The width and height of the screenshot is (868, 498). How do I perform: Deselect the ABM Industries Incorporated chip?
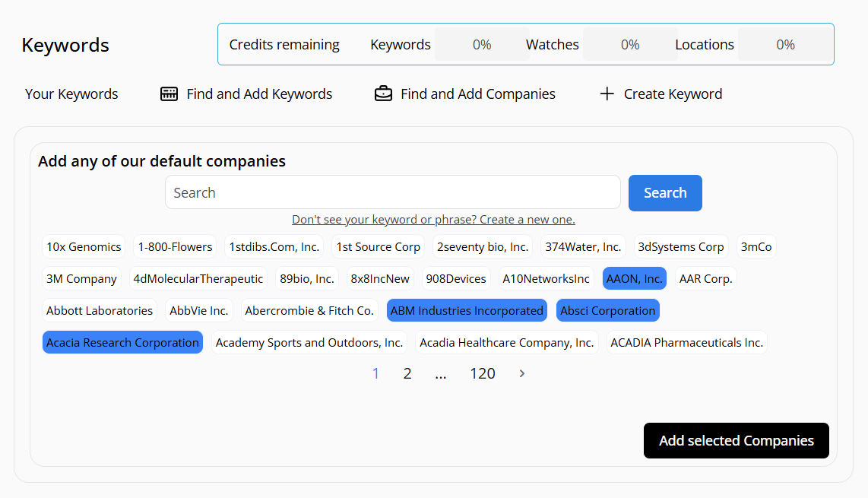pyautogui.click(x=467, y=311)
